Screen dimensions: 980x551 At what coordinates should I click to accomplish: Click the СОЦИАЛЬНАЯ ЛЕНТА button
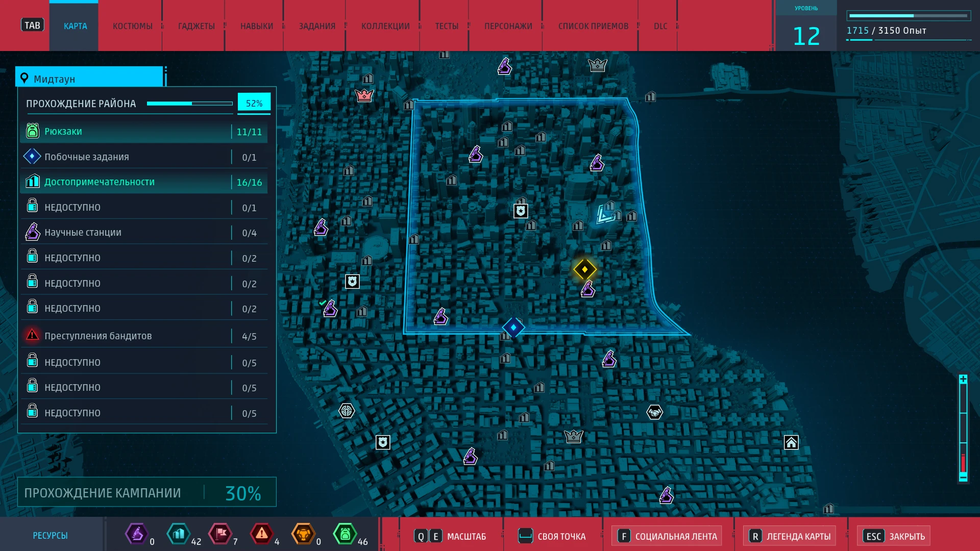click(667, 536)
